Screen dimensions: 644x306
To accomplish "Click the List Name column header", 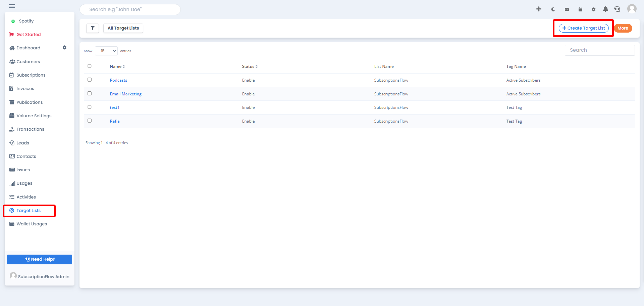I will point(384,67).
